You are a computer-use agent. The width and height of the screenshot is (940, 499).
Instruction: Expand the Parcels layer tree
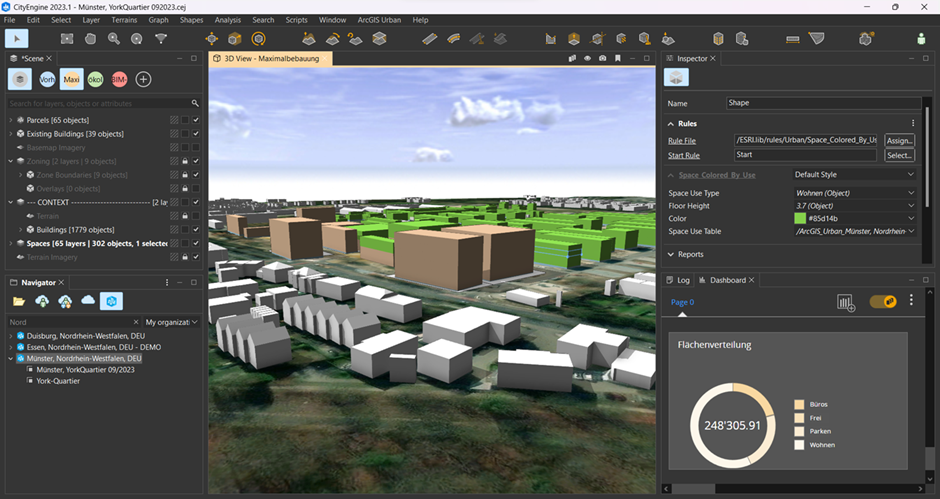pos(11,120)
